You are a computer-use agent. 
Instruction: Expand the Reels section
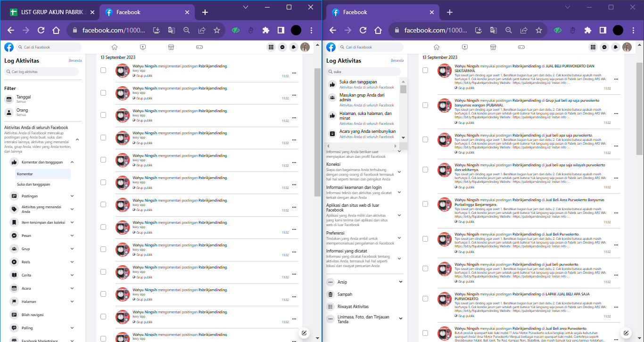[72, 262]
